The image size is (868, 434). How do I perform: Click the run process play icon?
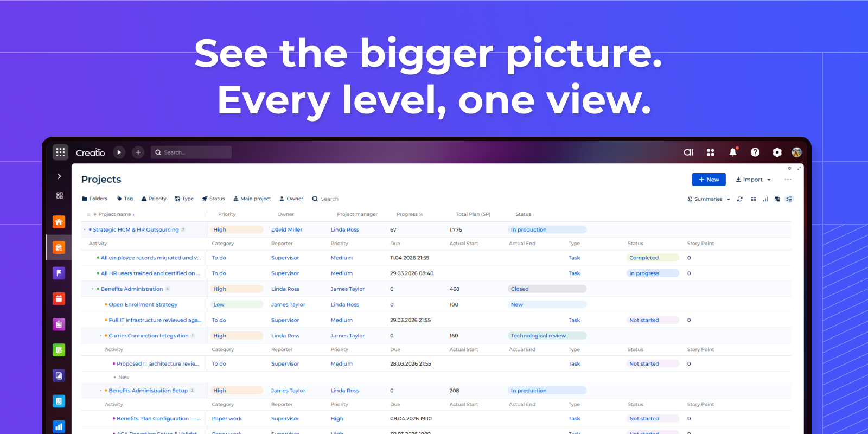(119, 152)
